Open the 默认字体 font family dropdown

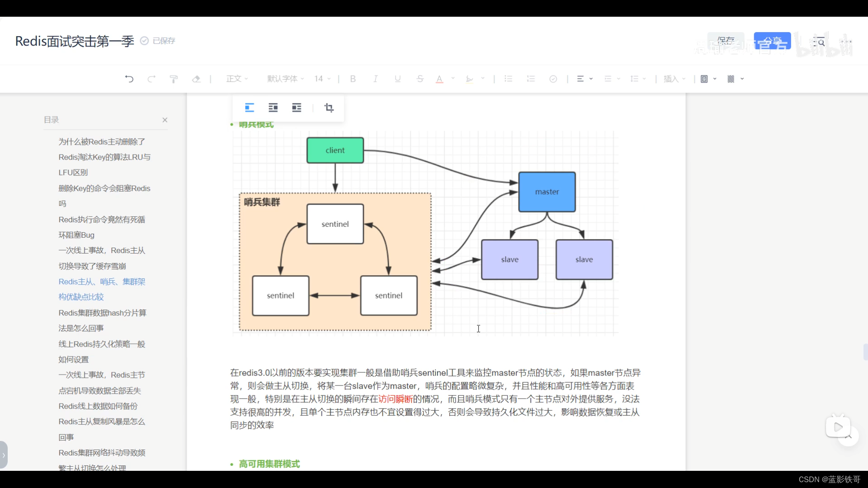point(286,79)
